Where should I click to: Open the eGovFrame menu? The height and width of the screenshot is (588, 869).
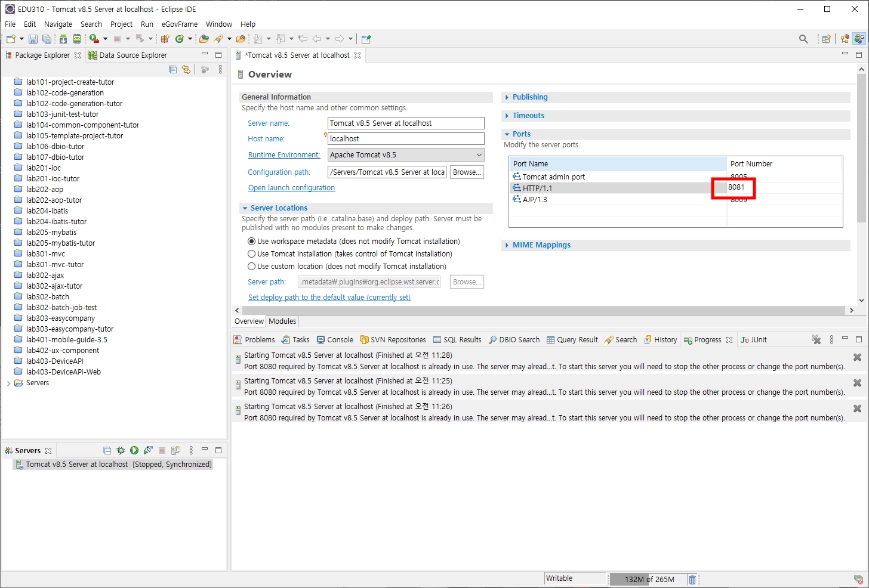coord(180,24)
